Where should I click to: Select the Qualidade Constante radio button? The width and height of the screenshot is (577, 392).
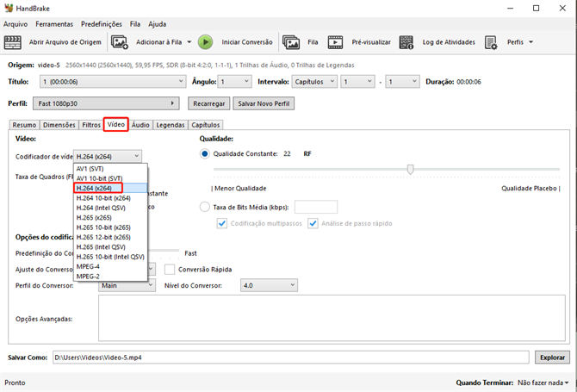tap(205, 154)
